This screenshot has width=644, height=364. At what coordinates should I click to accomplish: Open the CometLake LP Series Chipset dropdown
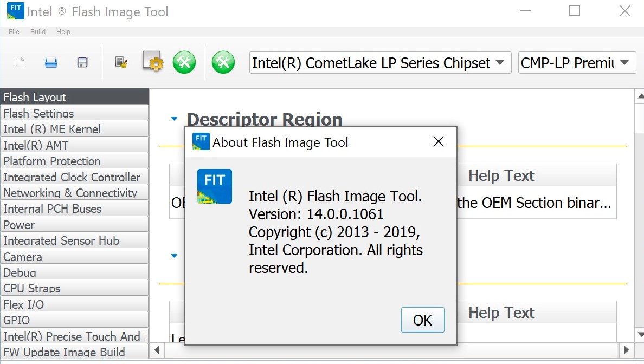tap(380, 63)
